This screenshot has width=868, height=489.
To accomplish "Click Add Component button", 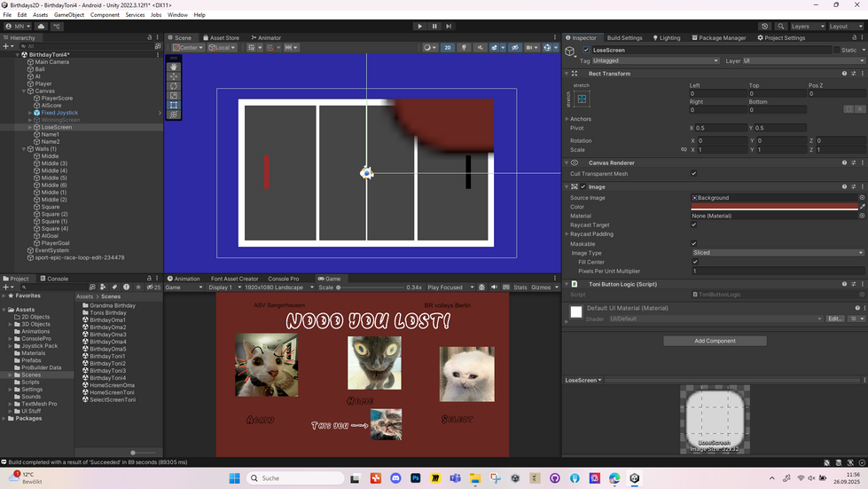I will pos(715,341).
